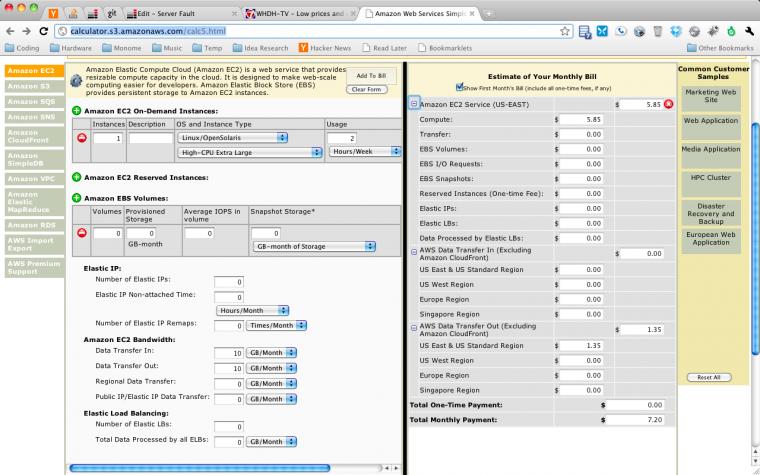This screenshot has width=760, height=475.
Task: Open the Hours/Month dropdown for Elastic IP
Action: 252,310
